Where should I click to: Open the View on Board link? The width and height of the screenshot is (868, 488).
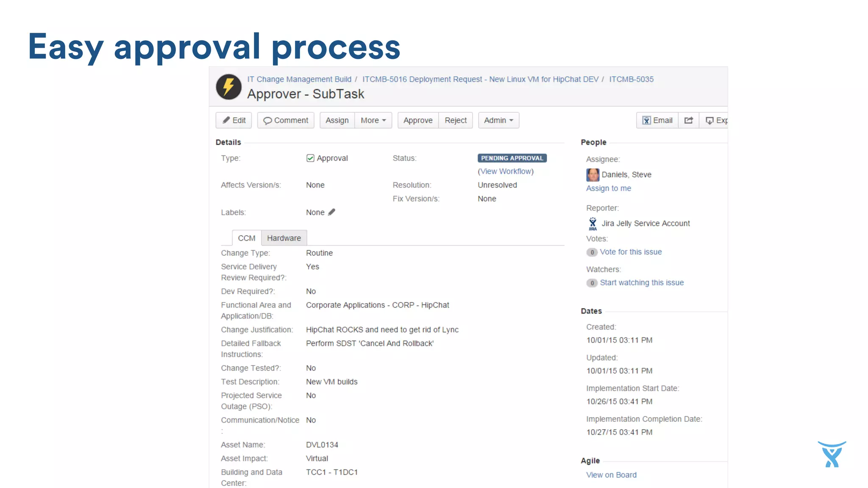611,475
